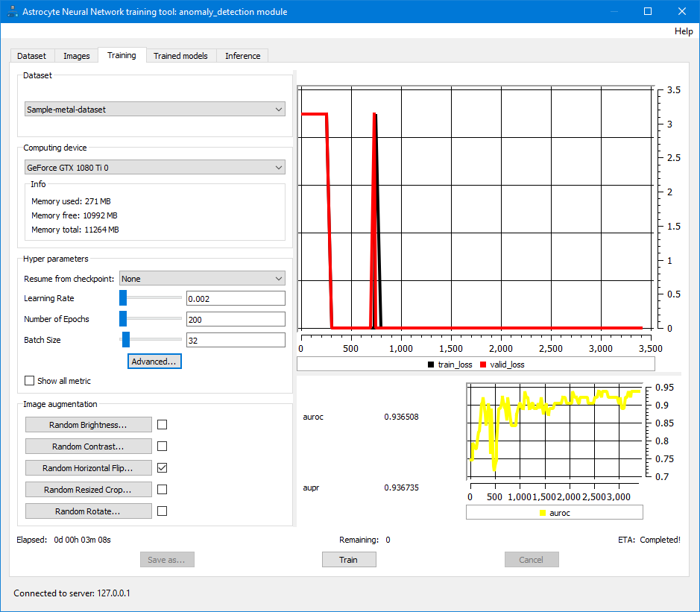This screenshot has height=612, width=700.
Task: Open the Resume from checkpoint dropdown
Action: pyautogui.click(x=202, y=279)
